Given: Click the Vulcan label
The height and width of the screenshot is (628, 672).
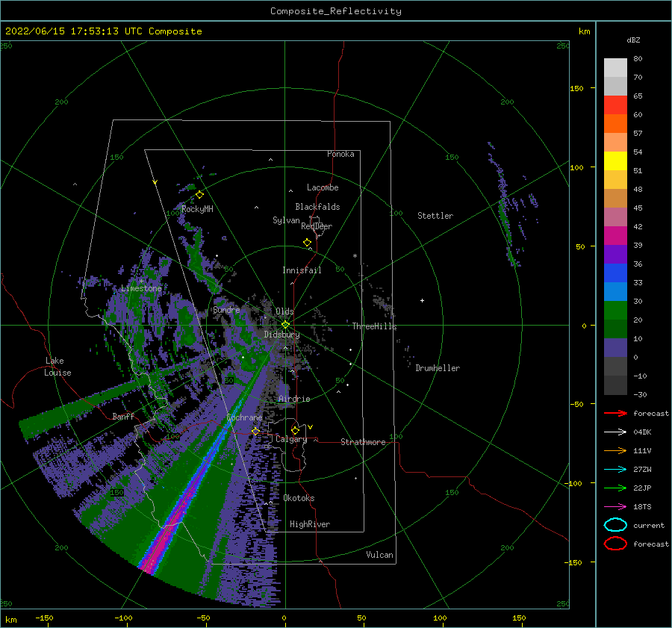Looking at the screenshot, I should [380, 555].
